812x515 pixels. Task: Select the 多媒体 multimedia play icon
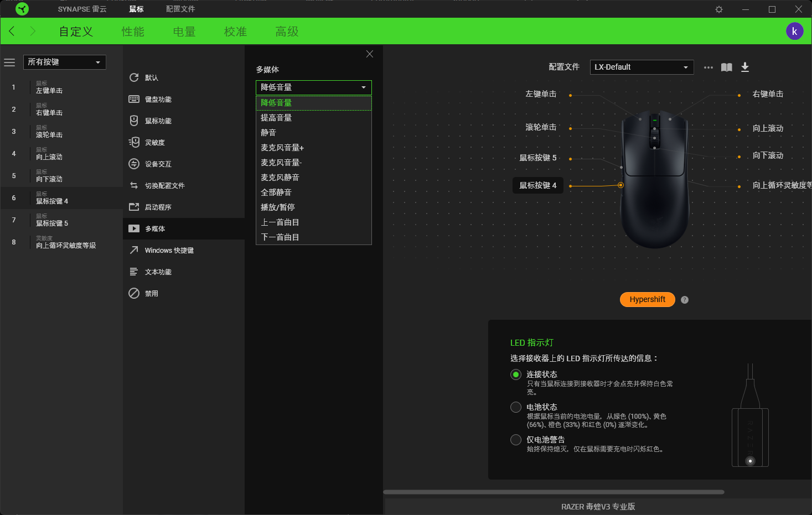coord(134,228)
